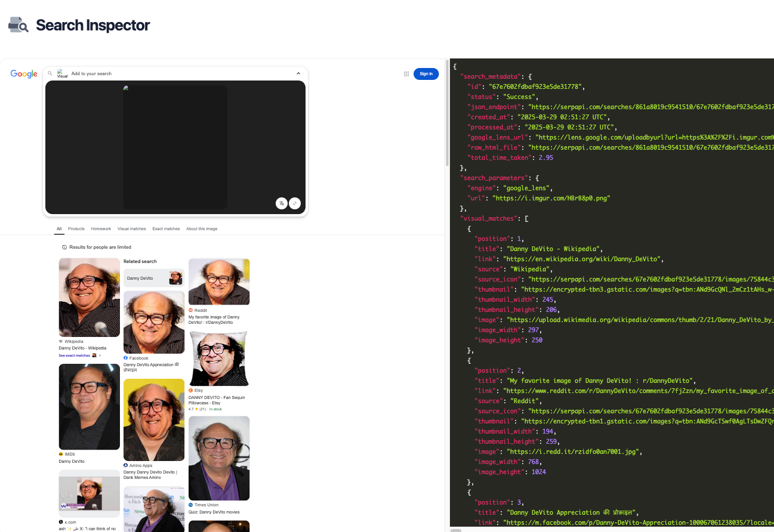Open the 'Danny DeVito - Wikipedia' result title

pyautogui.click(x=82, y=348)
